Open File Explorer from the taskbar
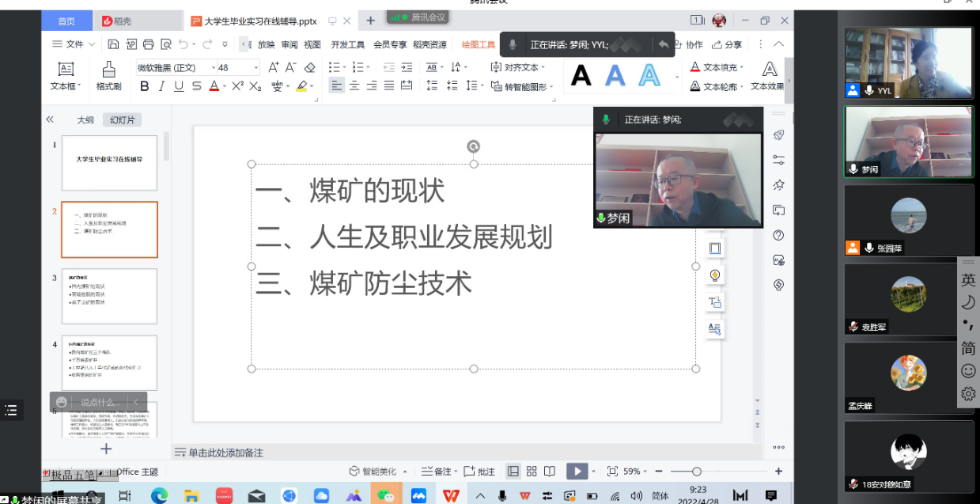This screenshot has width=980, height=504. (192, 495)
